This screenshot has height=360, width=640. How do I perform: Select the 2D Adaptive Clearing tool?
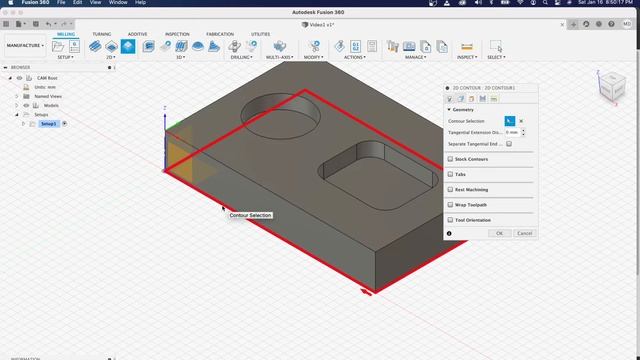(x=95, y=46)
